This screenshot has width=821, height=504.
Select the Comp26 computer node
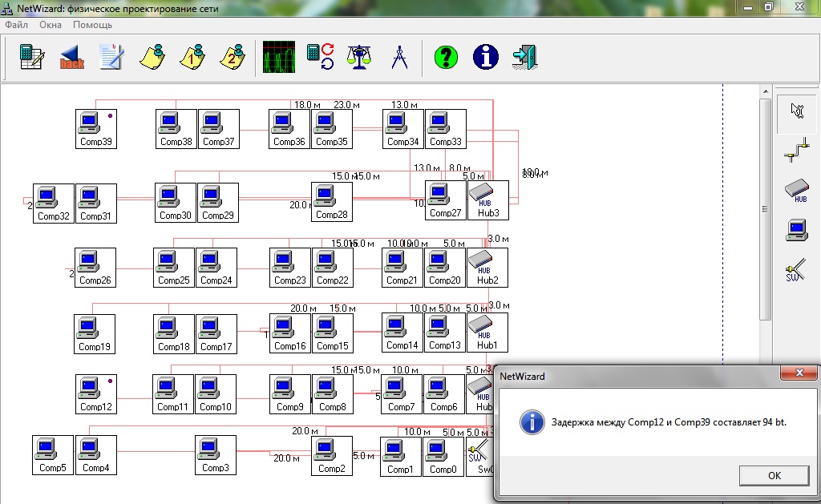95,268
